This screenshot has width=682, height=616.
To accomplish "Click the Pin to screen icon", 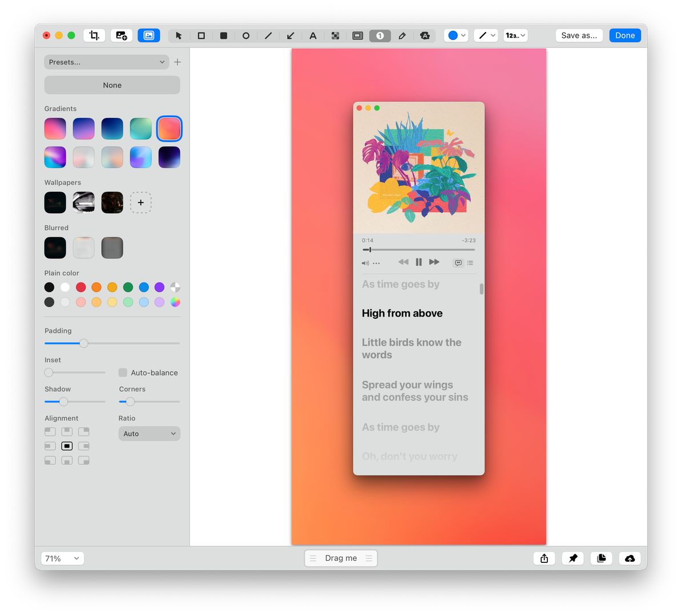I will [x=572, y=558].
